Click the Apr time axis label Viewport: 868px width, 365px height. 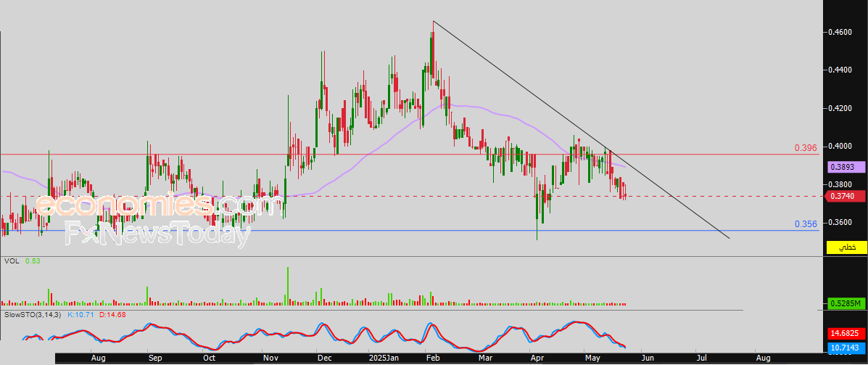tap(537, 358)
